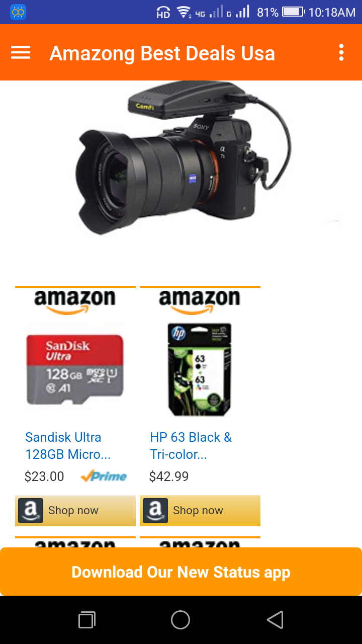362x644 pixels.
Task: Tap Download Our New Status app banner
Action: coord(181,572)
